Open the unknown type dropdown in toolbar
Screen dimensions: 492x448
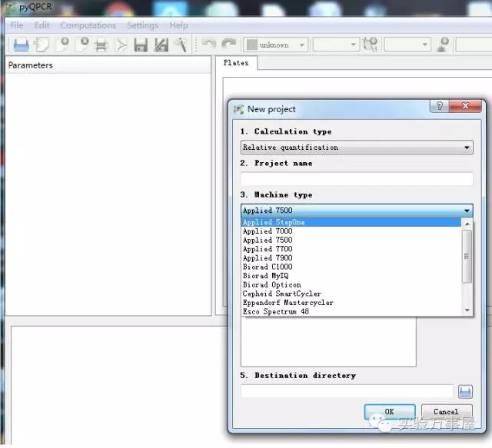(x=276, y=45)
